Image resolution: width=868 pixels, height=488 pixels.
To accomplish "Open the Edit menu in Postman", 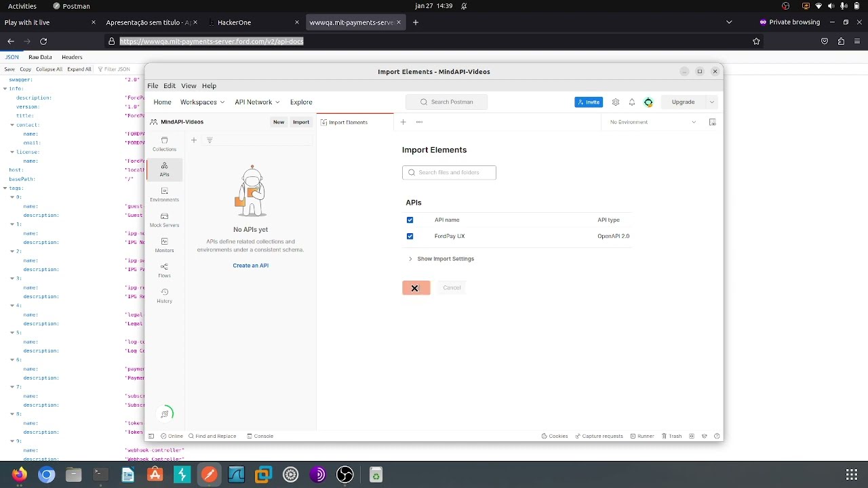I will [x=170, y=86].
